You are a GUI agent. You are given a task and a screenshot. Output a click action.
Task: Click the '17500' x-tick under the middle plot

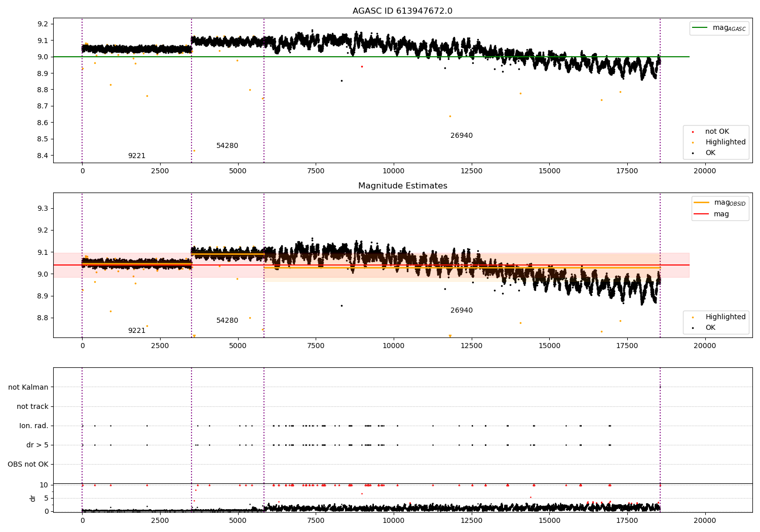pyautogui.click(x=627, y=346)
